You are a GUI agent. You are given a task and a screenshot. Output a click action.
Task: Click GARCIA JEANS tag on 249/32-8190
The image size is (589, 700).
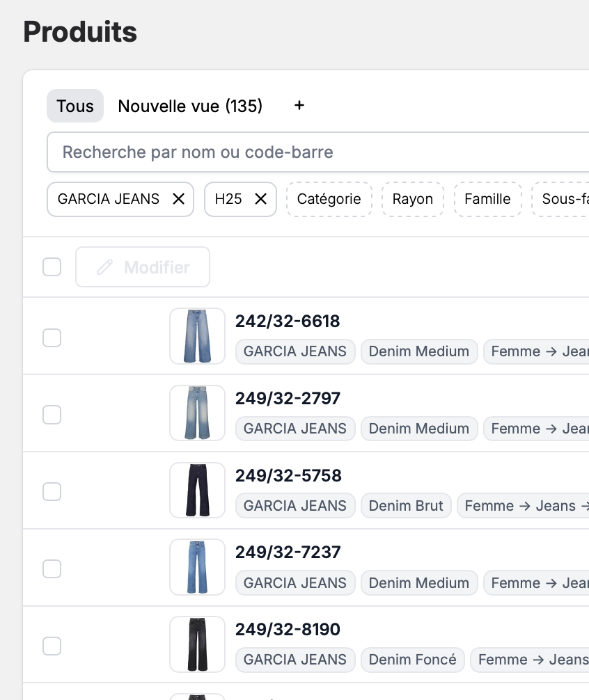click(x=295, y=660)
